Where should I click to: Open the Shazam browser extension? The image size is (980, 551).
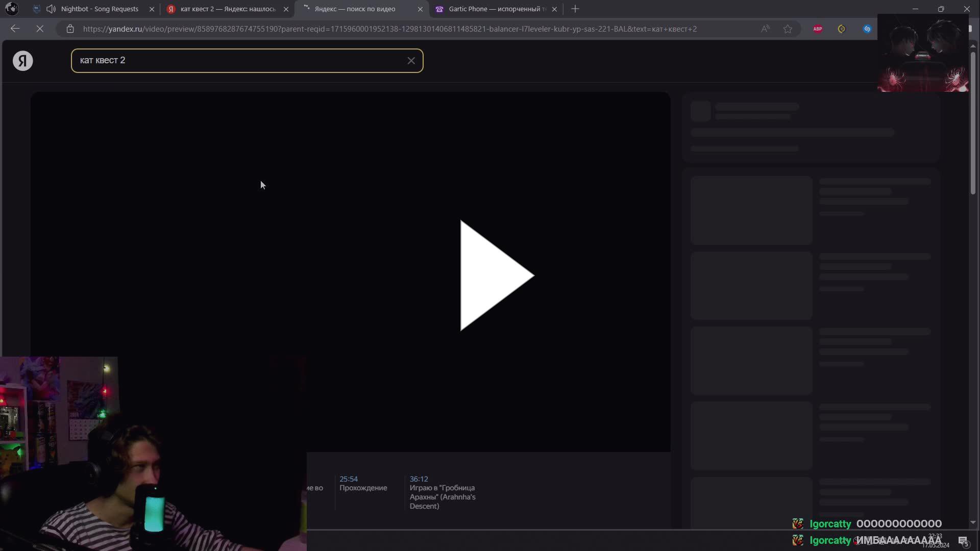867,29
